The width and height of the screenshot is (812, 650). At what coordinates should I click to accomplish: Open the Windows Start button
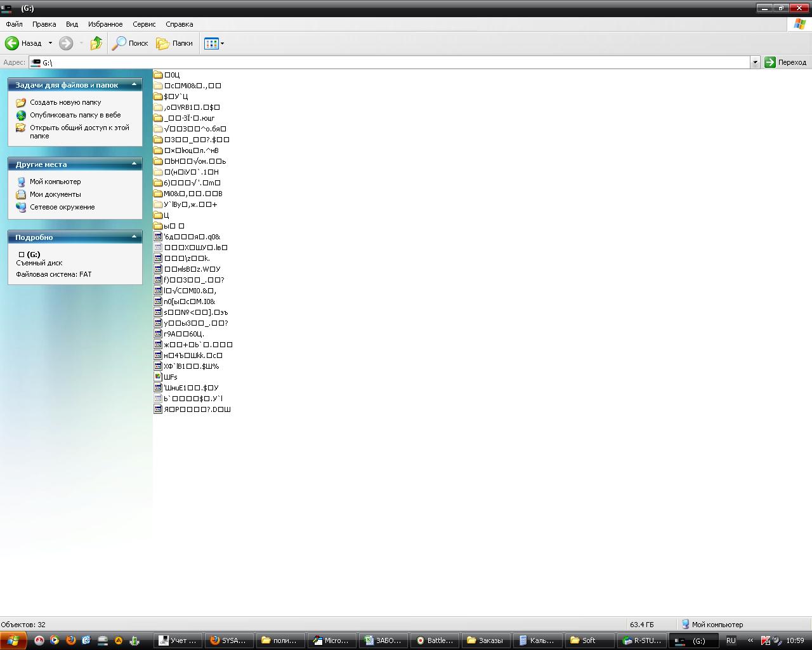tap(13, 640)
